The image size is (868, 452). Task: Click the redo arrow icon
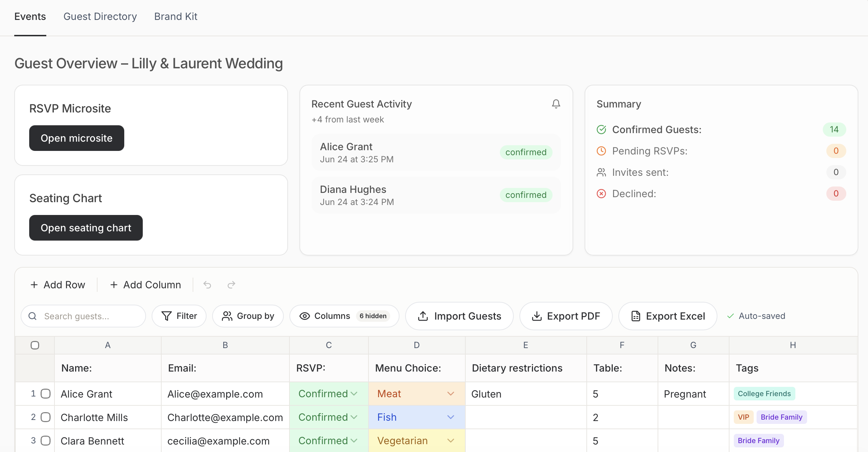pyautogui.click(x=231, y=285)
